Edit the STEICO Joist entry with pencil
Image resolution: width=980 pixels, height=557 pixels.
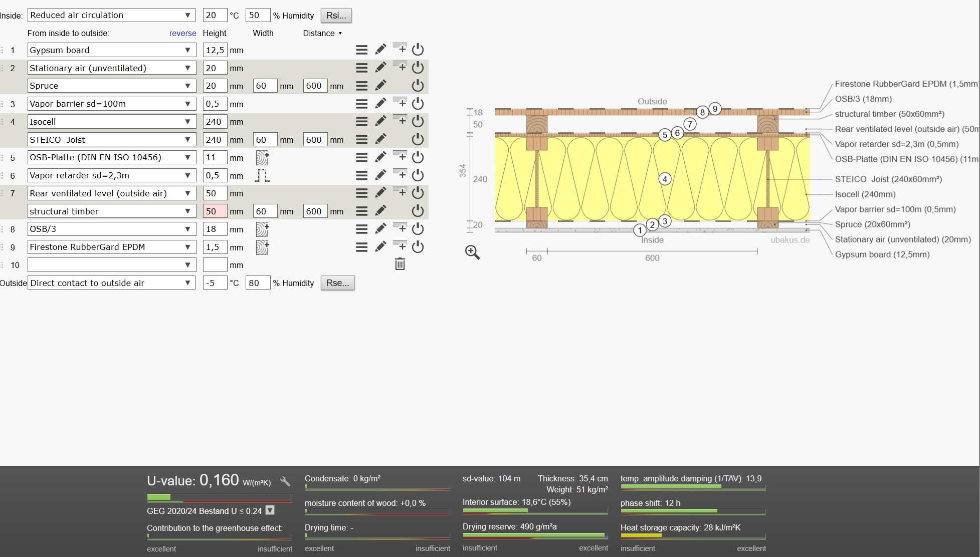pyautogui.click(x=380, y=139)
